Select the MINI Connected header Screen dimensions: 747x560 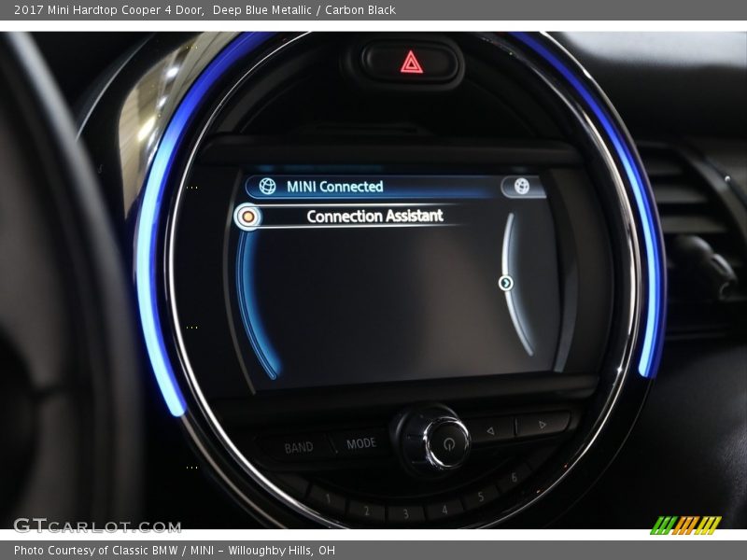click(x=334, y=187)
